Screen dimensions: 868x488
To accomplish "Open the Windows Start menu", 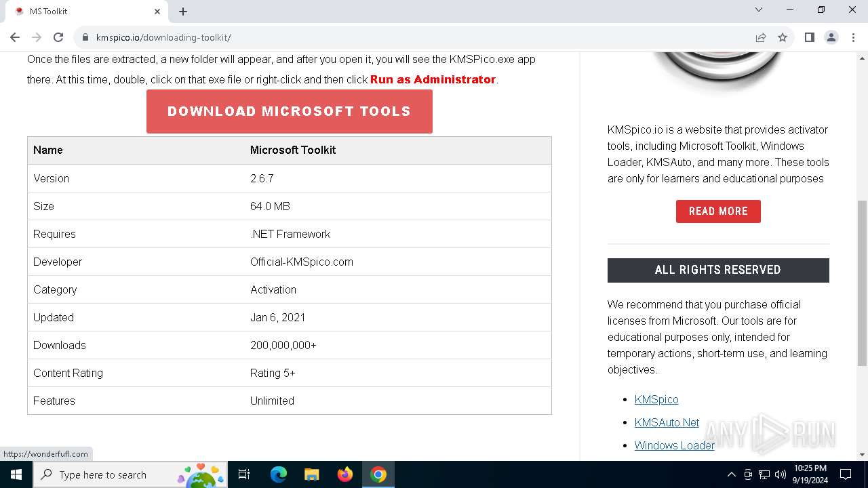I will pyautogui.click(x=16, y=474).
